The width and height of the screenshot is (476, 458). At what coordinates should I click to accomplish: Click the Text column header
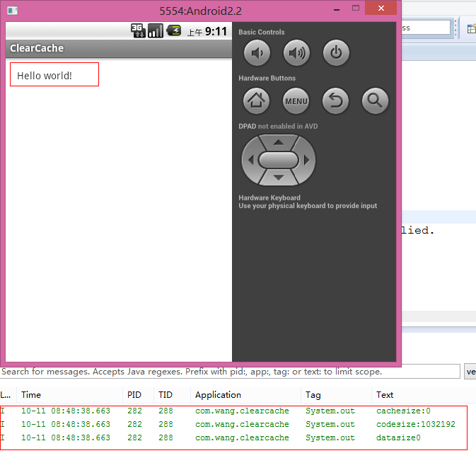tap(424, 395)
